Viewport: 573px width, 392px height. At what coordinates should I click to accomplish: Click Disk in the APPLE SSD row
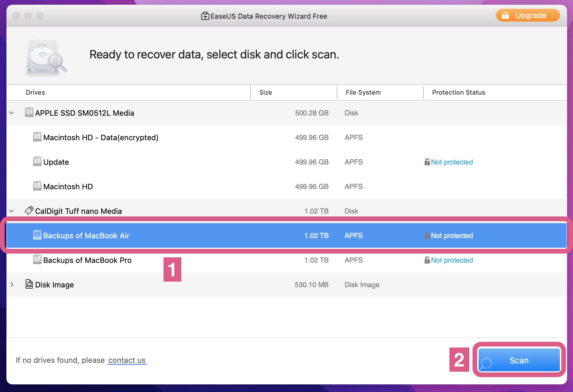351,113
